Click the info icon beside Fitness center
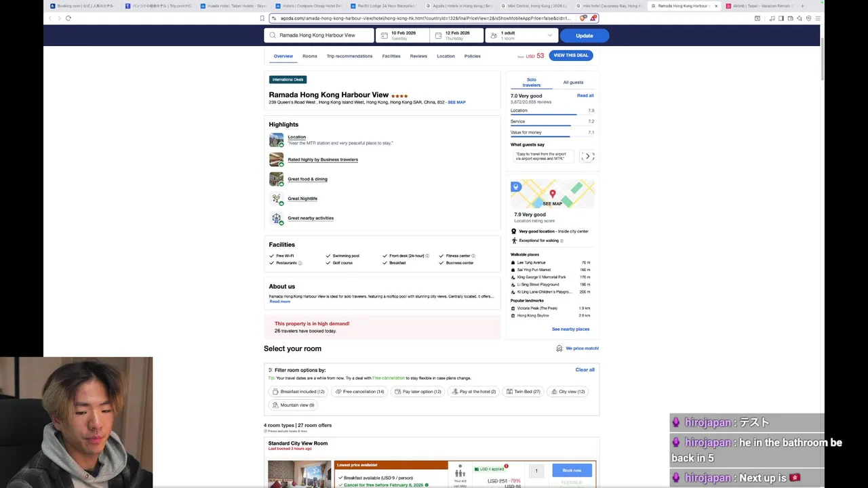 click(x=473, y=256)
